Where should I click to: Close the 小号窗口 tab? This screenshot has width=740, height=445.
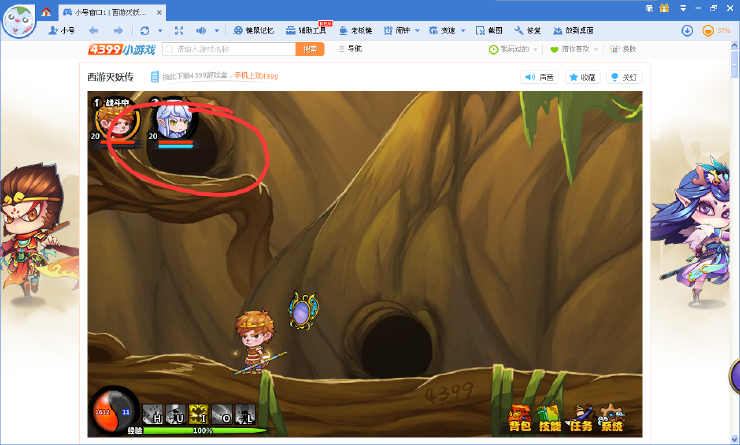point(160,12)
